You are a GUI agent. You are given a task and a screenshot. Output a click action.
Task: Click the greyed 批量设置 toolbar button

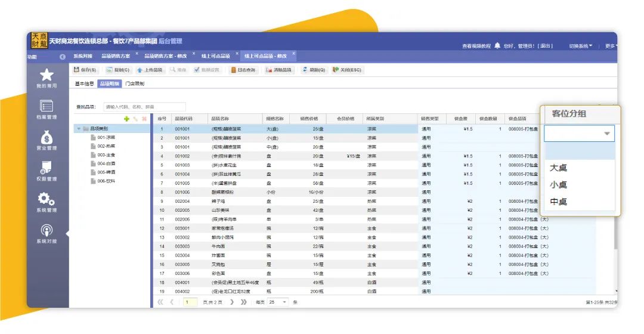(x=207, y=70)
